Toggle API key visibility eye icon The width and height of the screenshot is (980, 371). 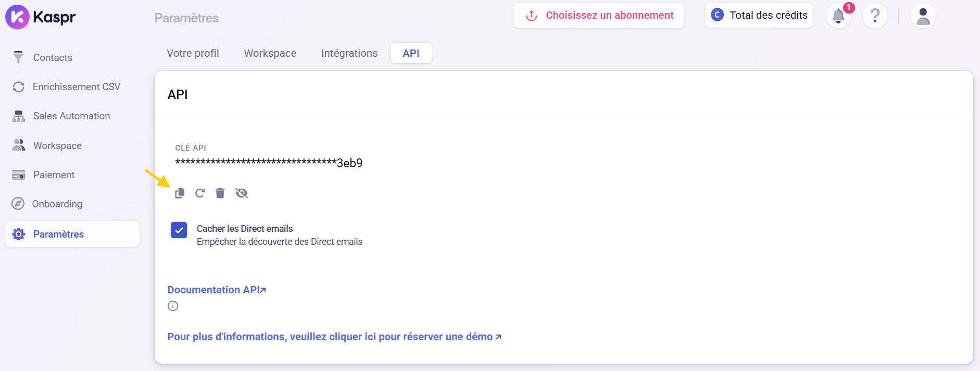click(x=242, y=193)
